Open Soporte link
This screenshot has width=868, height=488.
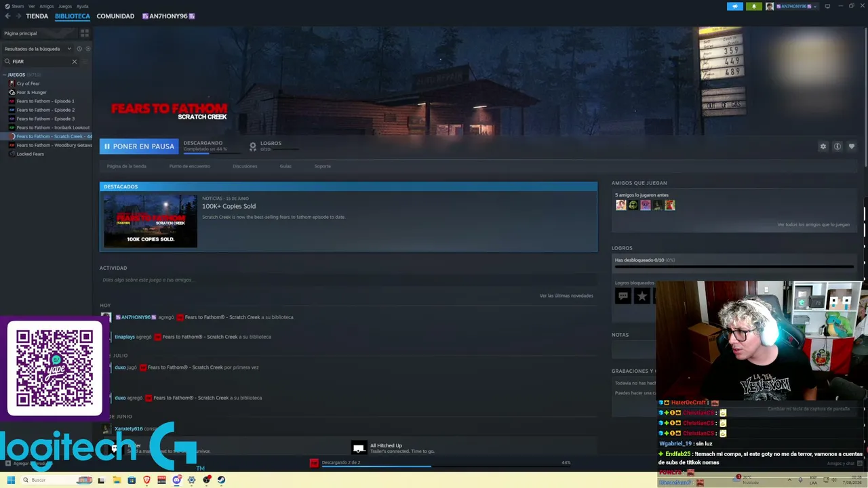pyautogui.click(x=322, y=166)
